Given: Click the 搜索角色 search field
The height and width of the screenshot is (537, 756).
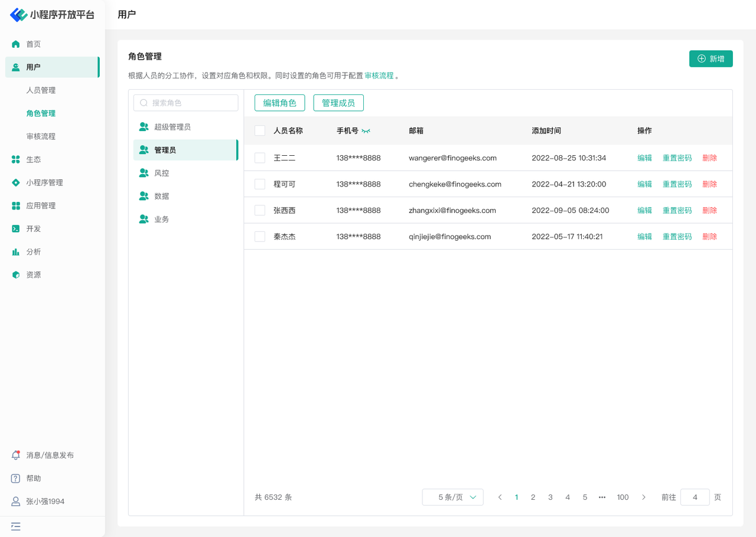Looking at the screenshot, I should pos(186,103).
